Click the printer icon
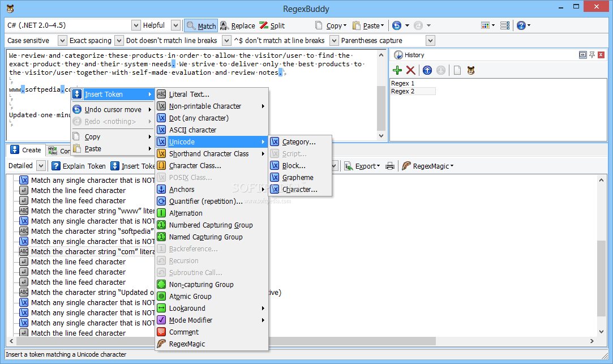Viewport: 613px width, 364px height. coord(390,166)
